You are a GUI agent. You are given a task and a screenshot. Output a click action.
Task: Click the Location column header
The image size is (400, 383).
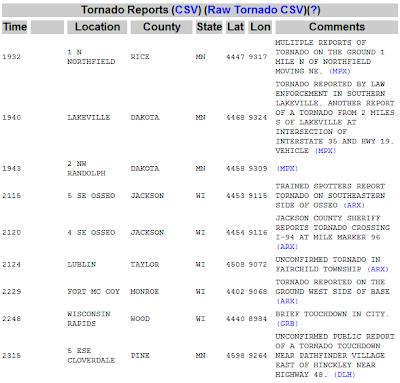tap(97, 27)
